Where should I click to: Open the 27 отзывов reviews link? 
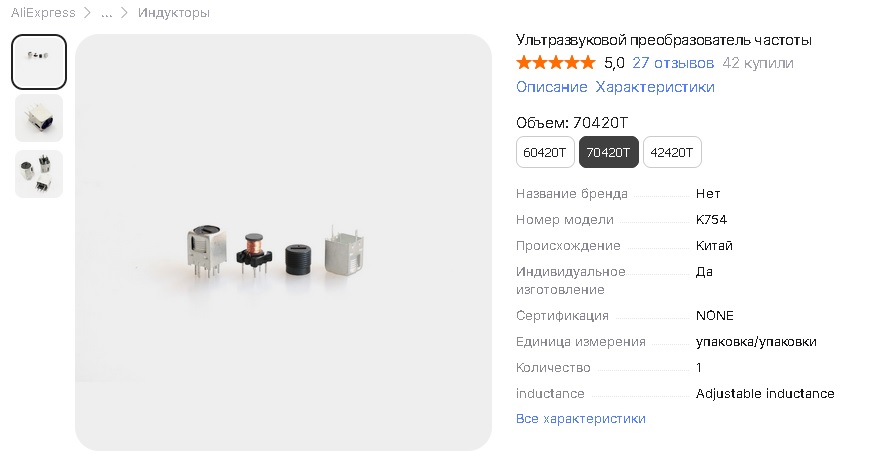(673, 63)
